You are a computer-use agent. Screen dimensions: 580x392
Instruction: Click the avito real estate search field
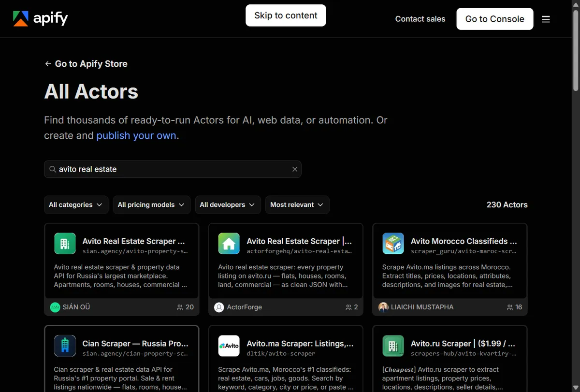point(173,169)
